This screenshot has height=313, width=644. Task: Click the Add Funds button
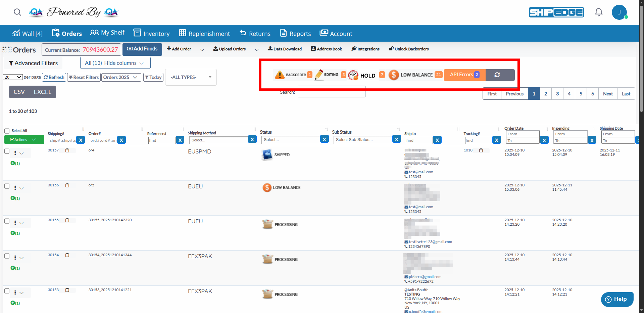142,49
